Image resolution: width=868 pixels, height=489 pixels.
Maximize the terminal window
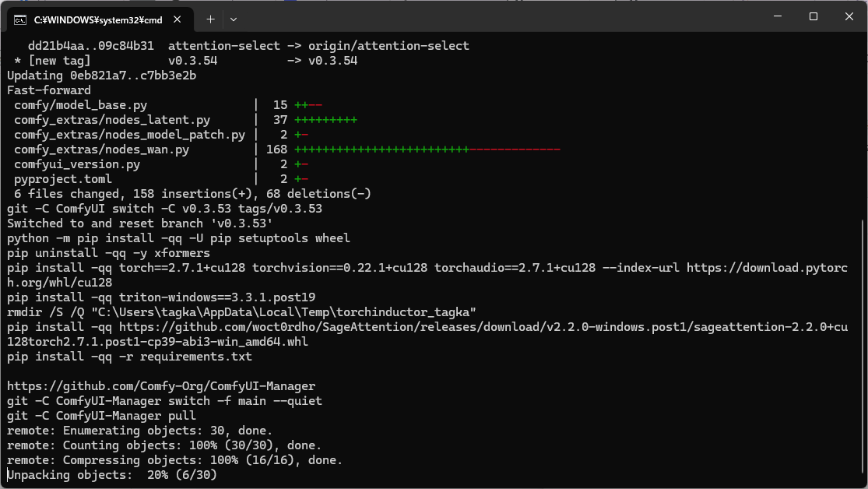coord(813,17)
